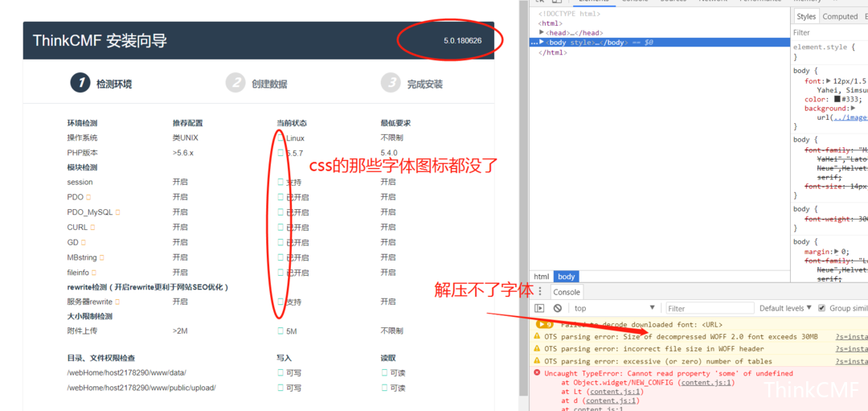
Task: Open the console drawer three-dot menu
Action: point(541,292)
